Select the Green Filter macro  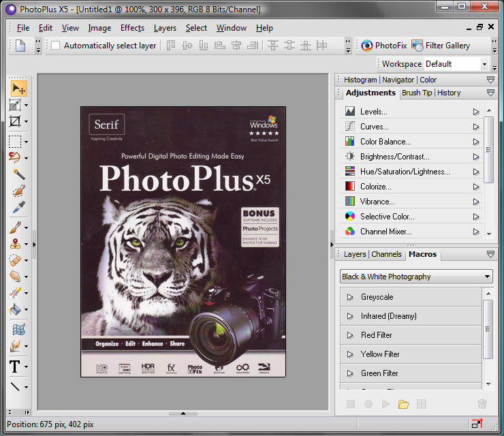tap(411, 373)
